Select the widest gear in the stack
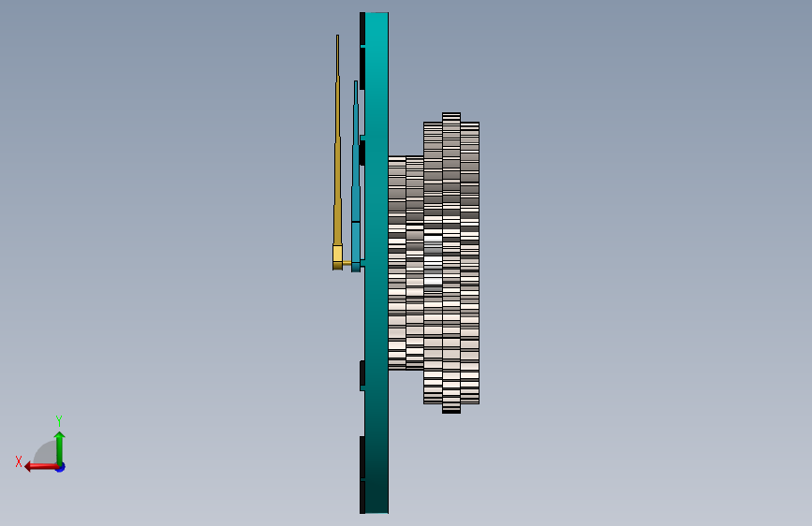The height and width of the screenshot is (526, 812). (451, 263)
